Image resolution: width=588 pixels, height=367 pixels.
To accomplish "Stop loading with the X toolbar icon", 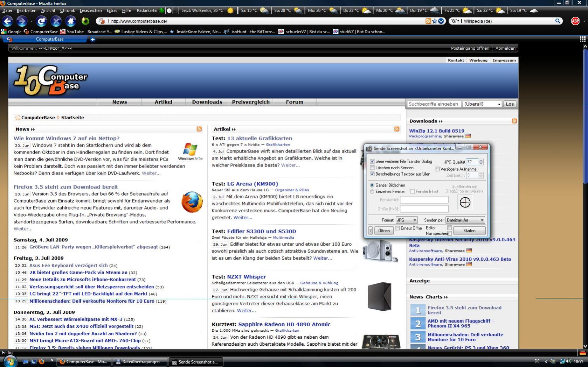I will 56,21.
